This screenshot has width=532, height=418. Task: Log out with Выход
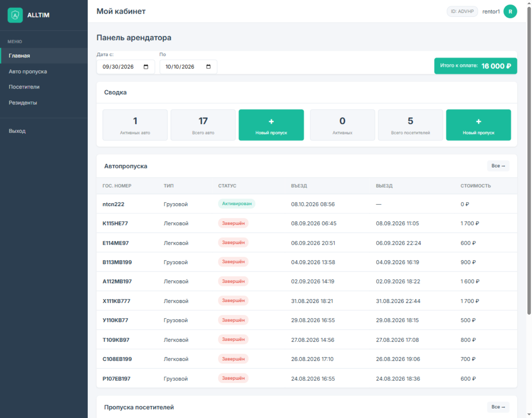[x=44, y=131]
